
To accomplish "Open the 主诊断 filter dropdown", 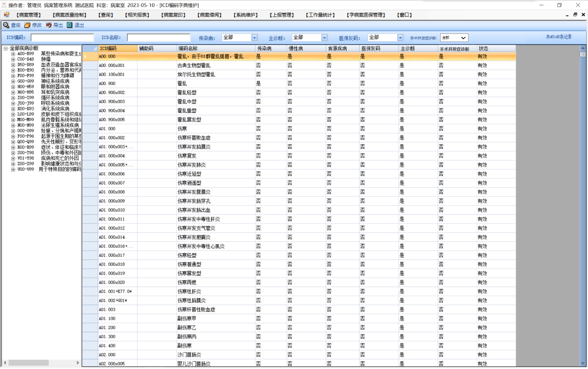I will point(324,37).
